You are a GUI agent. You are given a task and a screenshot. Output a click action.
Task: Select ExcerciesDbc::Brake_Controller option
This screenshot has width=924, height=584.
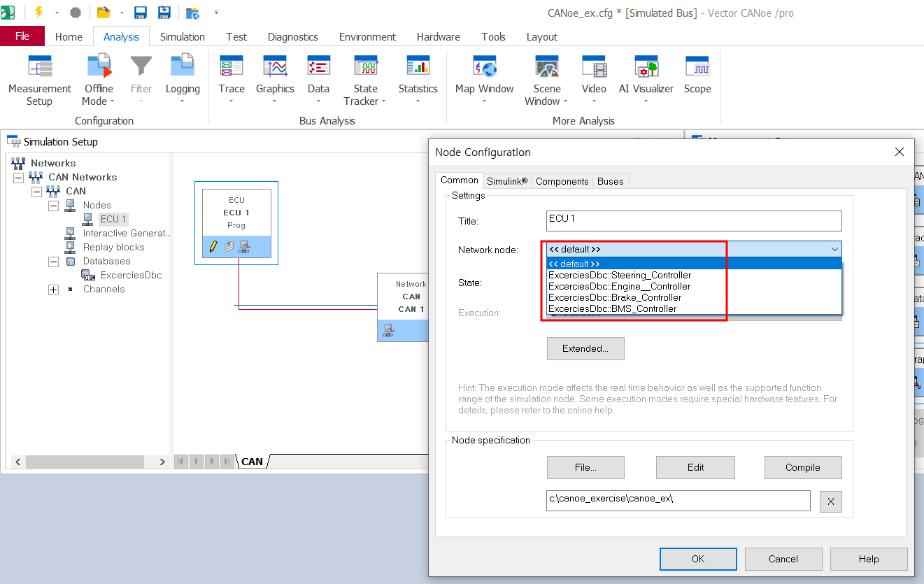[695, 297]
